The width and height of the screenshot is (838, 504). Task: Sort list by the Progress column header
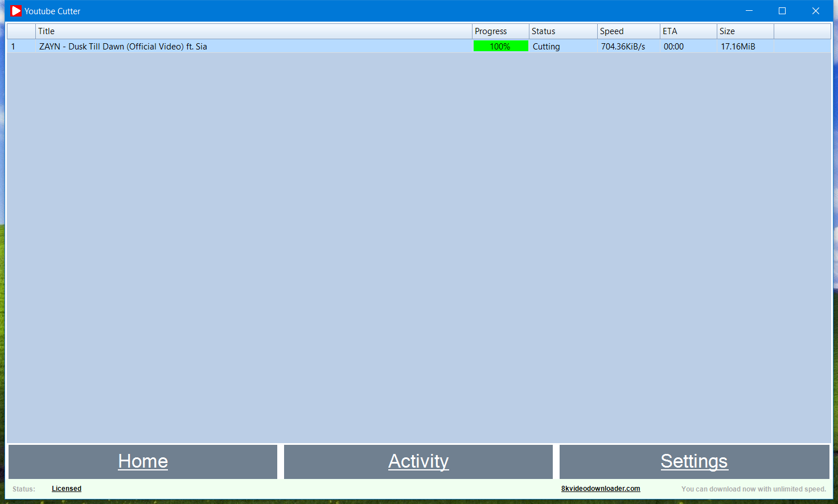tap(500, 31)
